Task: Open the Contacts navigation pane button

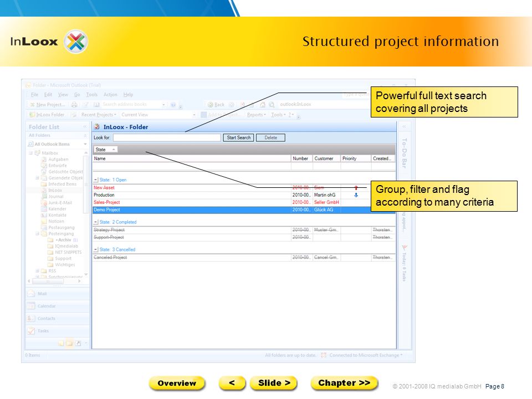Action: 57,318
